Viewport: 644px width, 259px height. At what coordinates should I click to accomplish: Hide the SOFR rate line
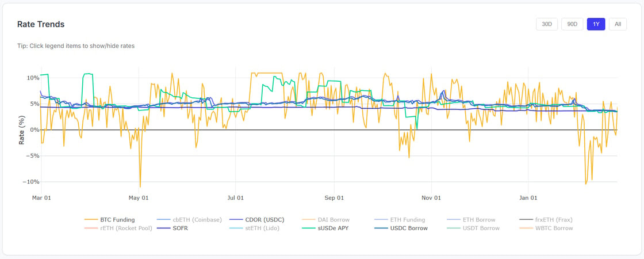coord(180,228)
